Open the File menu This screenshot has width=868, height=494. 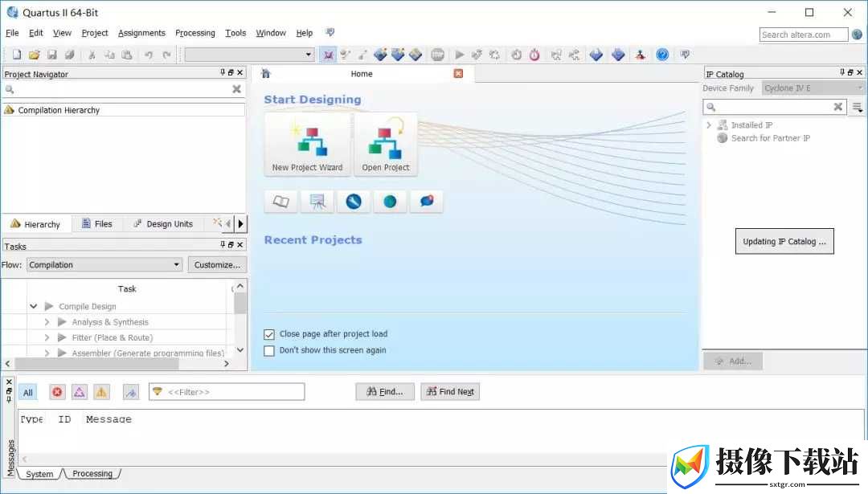click(x=12, y=33)
